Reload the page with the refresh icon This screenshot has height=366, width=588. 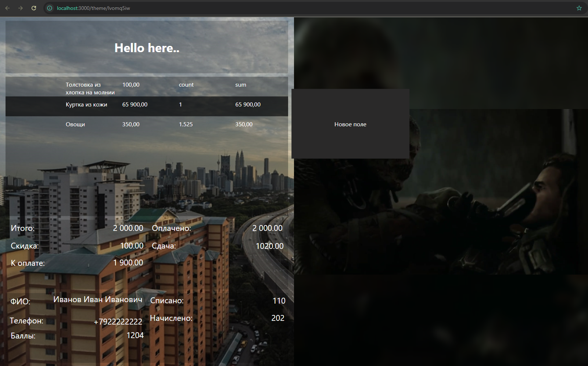(34, 8)
